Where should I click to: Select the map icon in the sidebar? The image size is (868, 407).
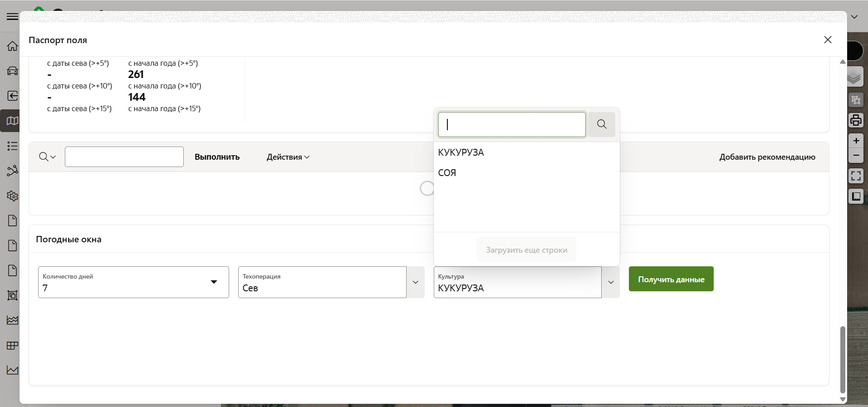point(12,121)
